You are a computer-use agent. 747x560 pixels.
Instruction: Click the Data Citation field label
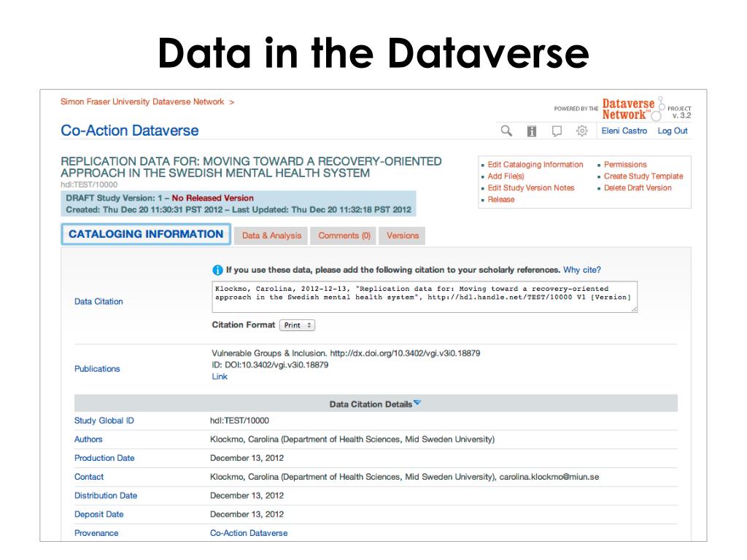tap(98, 301)
